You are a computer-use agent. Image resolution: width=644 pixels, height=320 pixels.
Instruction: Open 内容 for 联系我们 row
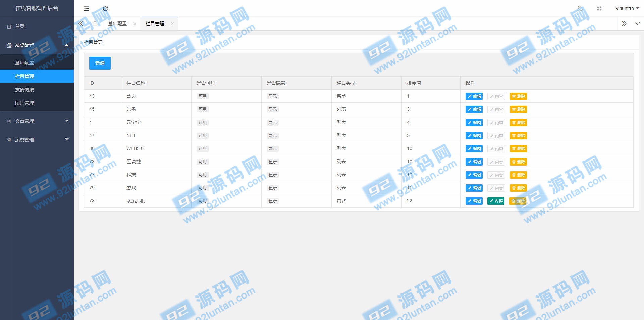[496, 201]
